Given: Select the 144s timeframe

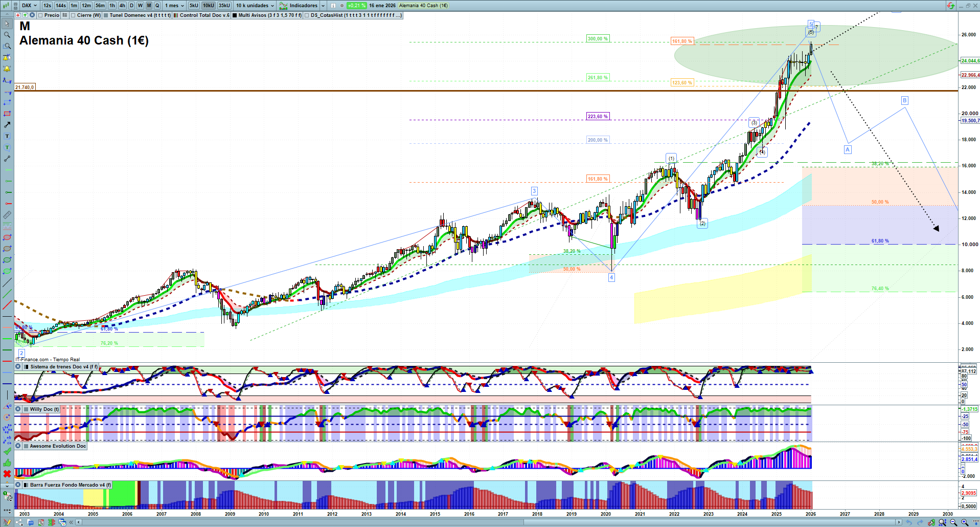Looking at the screenshot, I should (x=61, y=6).
